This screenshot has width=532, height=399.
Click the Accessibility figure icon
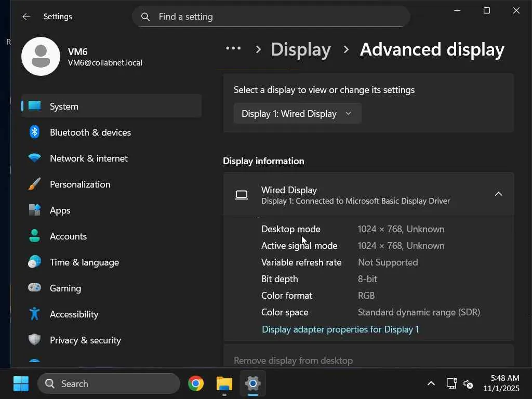(x=34, y=314)
